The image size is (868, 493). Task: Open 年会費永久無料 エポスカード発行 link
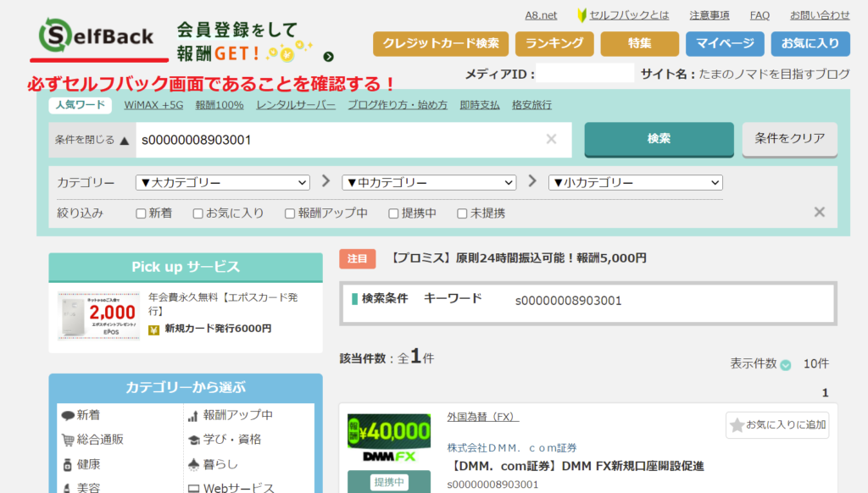tap(223, 304)
